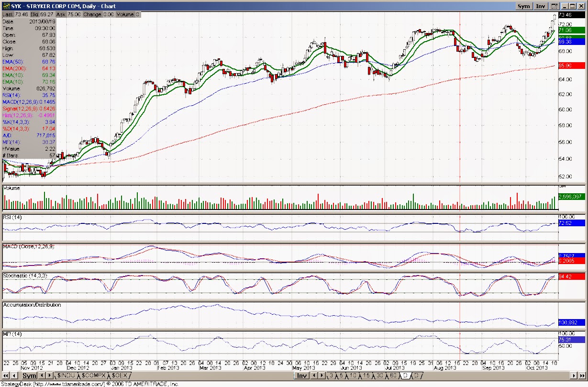The height and width of the screenshot is (387, 588).
Task: Jump to chart start with double-left arrow
Action: pyautogui.click(x=6, y=376)
